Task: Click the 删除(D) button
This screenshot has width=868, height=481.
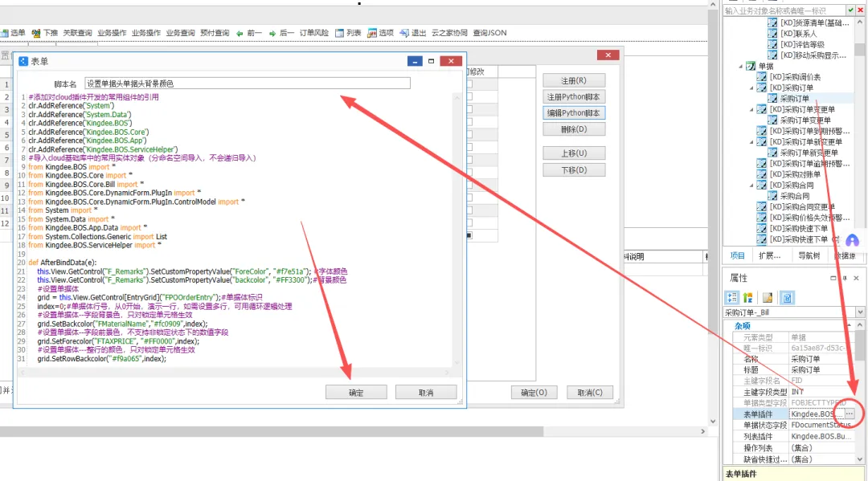Action: point(574,129)
